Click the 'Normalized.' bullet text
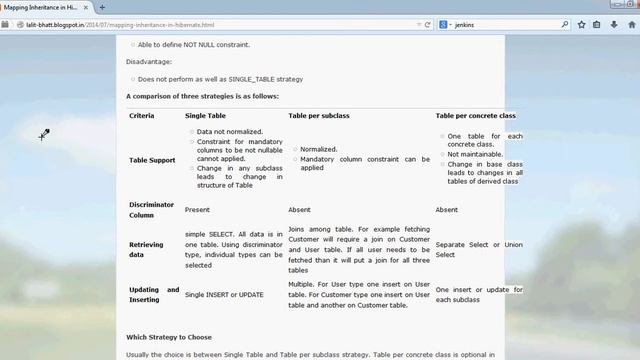The image size is (640, 360). (x=319, y=149)
